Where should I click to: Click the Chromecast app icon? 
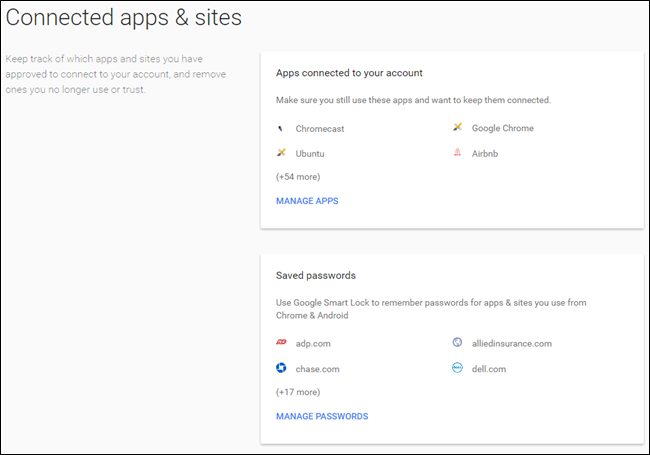[281, 128]
